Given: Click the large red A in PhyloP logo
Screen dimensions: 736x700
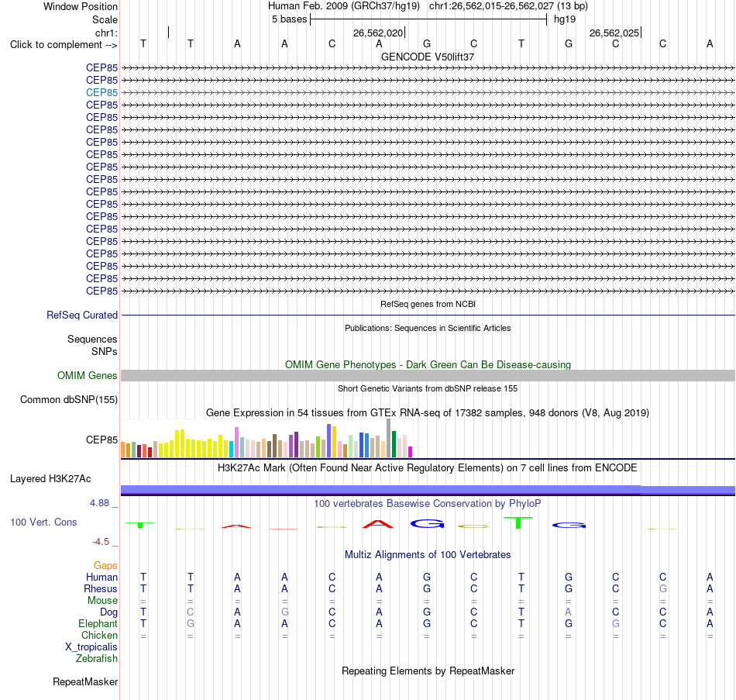Looking at the screenshot, I should click(x=378, y=524).
